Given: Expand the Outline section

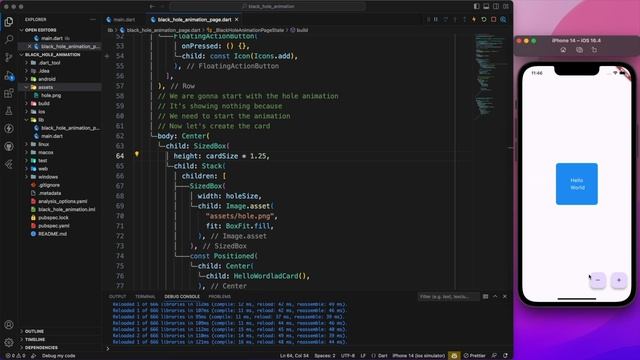Looking at the screenshot, I should (x=34, y=331).
